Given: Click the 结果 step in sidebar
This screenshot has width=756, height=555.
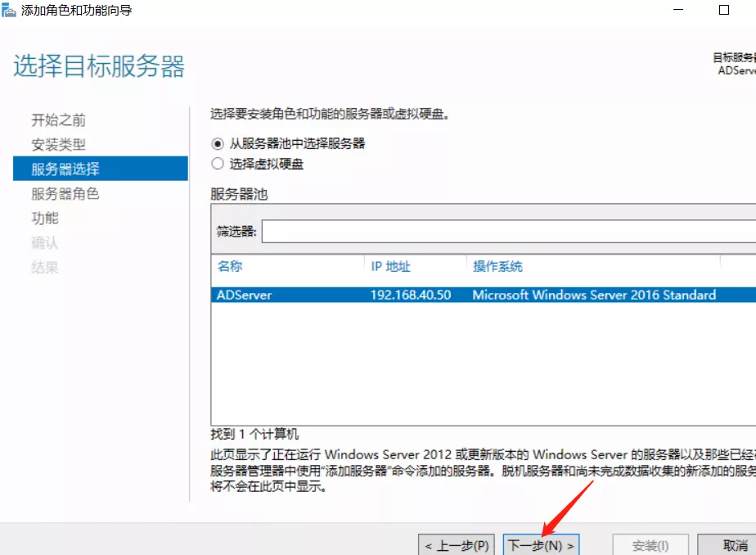Looking at the screenshot, I should [x=45, y=268].
